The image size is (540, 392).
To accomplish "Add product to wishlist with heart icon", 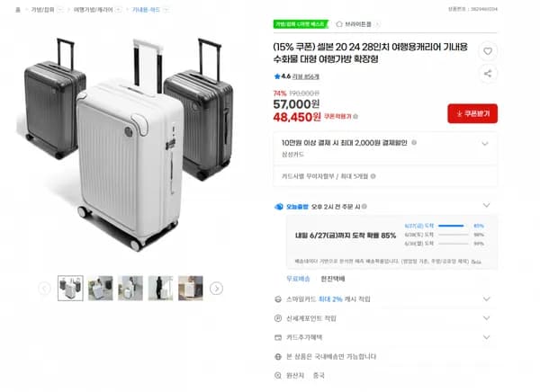I will 487,51.
